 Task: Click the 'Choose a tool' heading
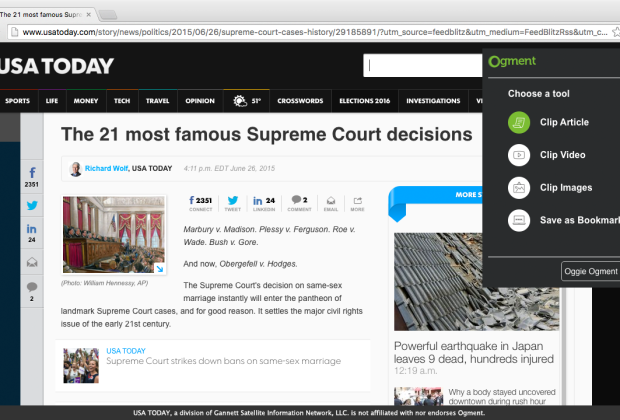coord(539,94)
